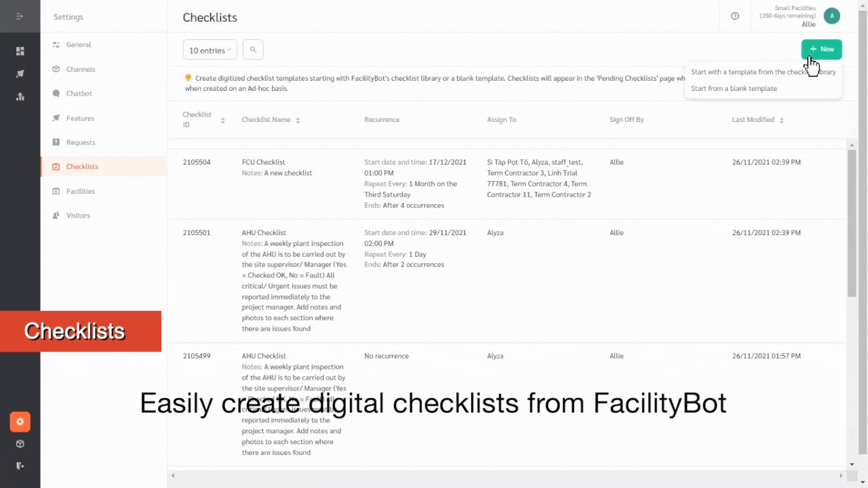868x488 pixels.
Task: Expand the collapsed navigation sidebar arrow icon
Action: 20,16
